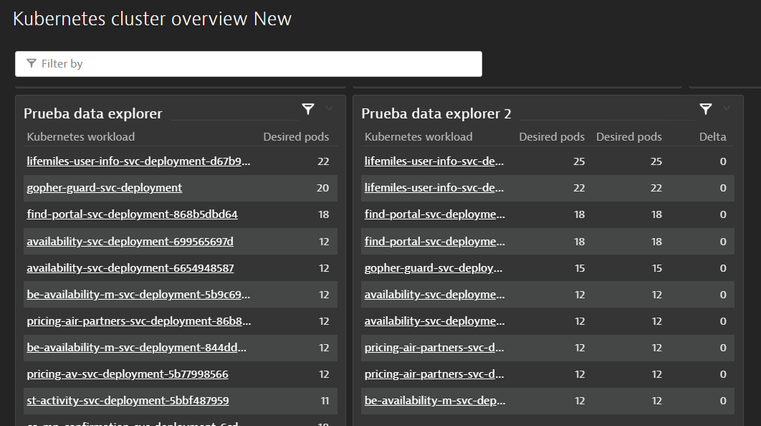The image size is (761, 426).
Task: Open availability-svc-deployment-699565697d workload
Action: (130, 241)
